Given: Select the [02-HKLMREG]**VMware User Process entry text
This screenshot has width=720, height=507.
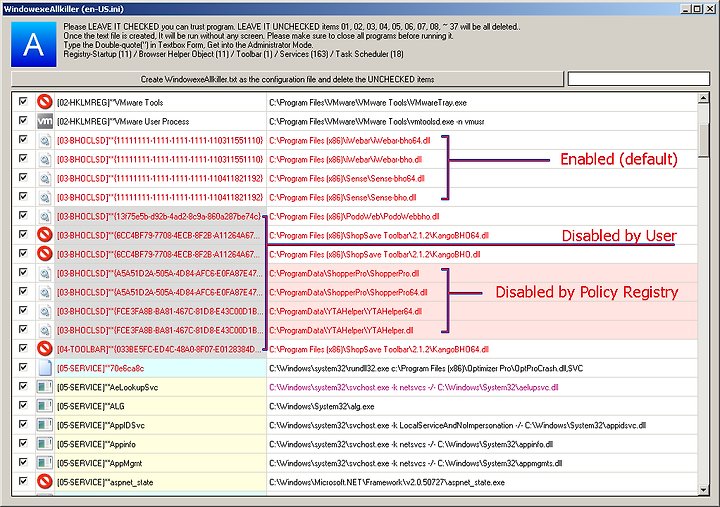Looking at the screenshot, I should [123, 122].
